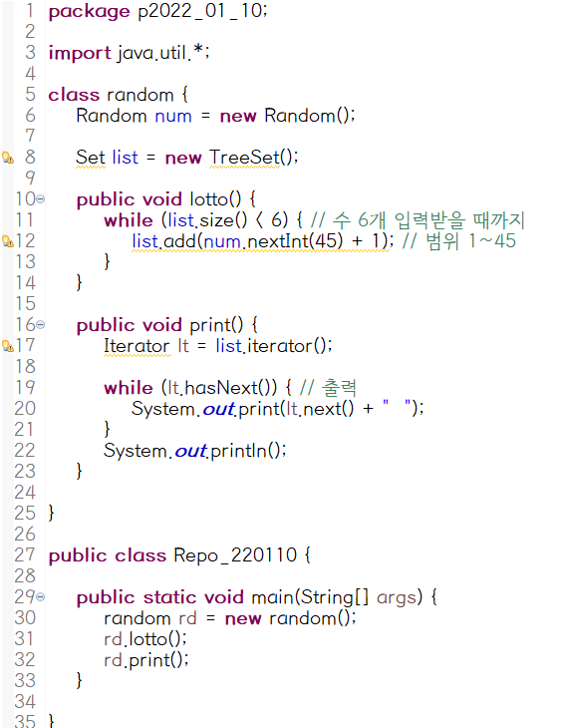
Task: Collapse the print() method fold on line 16
Action: [x=41, y=324]
